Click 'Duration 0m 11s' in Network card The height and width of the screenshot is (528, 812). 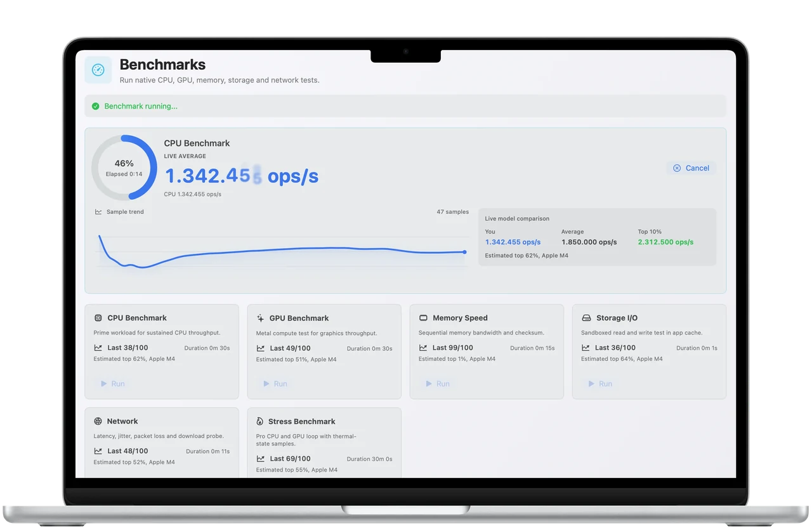(x=207, y=452)
